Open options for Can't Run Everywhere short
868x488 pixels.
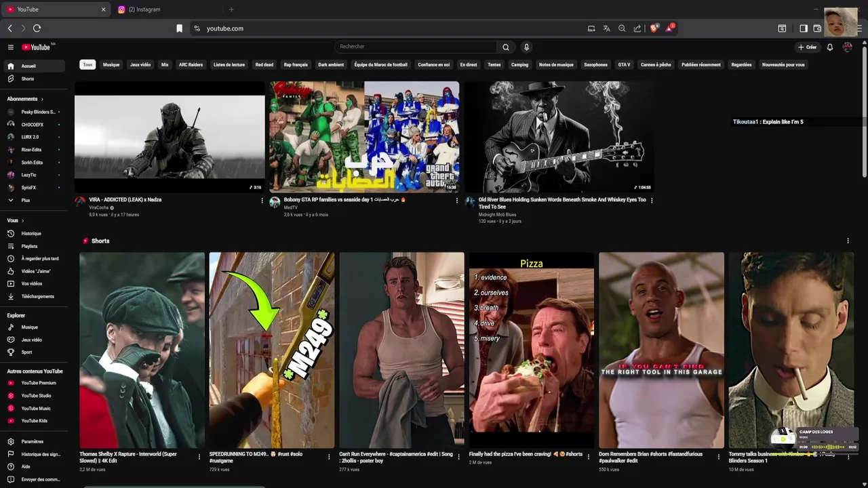click(459, 457)
